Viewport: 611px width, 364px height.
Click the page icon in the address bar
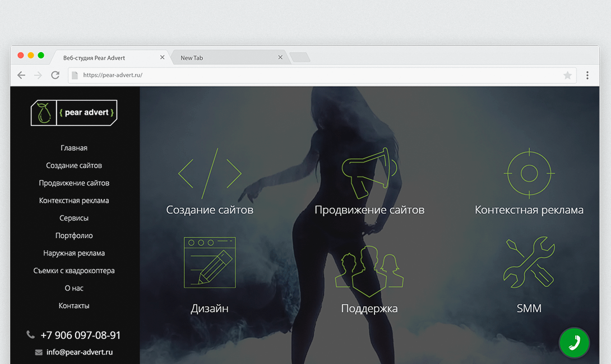click(x=75, y=75)
